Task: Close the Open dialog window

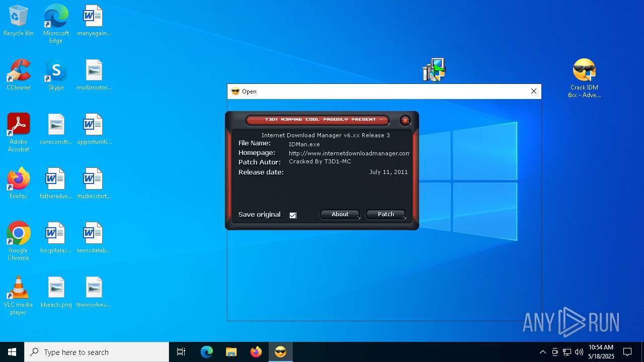Action: point(534,91)
